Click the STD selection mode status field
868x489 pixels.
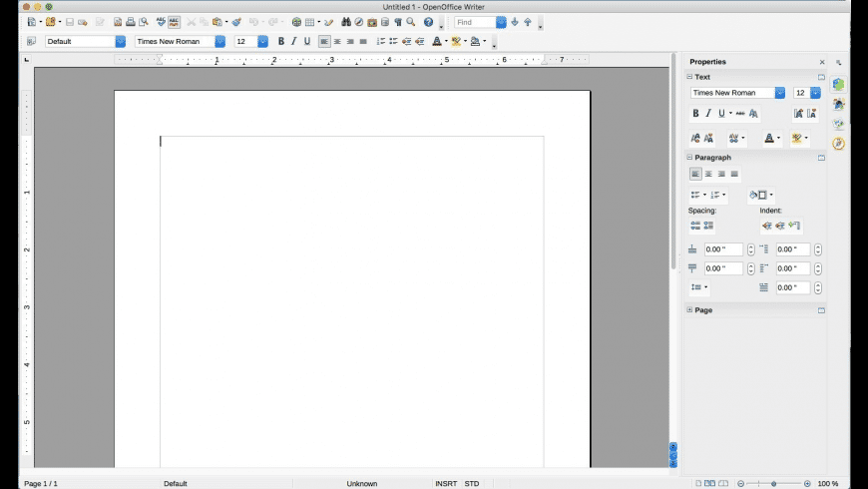[472, 483]
